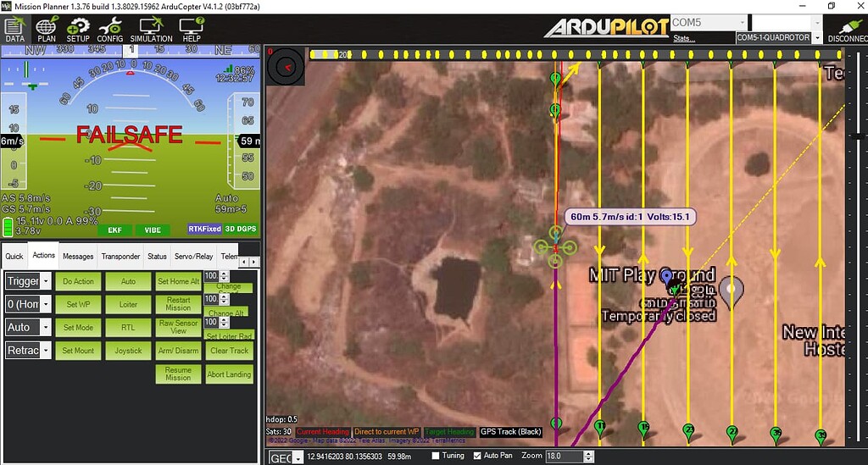Disable the Auto Pan checkbox

pos(477,456)
